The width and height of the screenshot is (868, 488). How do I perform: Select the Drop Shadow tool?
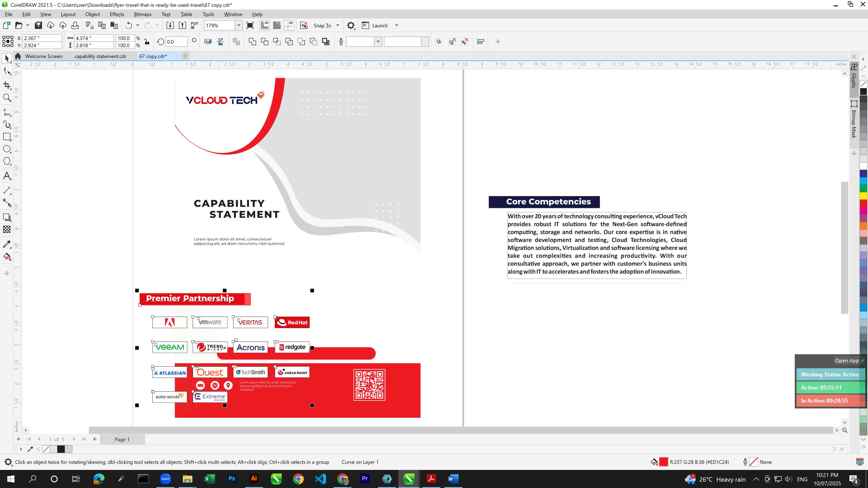point(7,217)
